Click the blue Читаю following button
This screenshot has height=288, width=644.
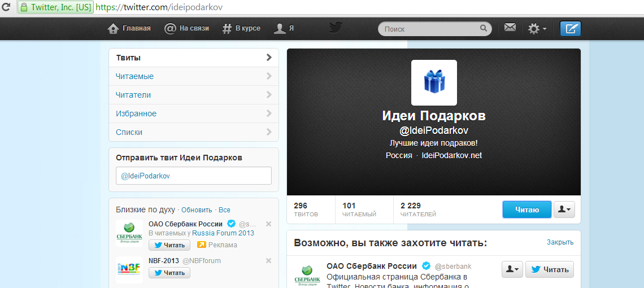526,210
